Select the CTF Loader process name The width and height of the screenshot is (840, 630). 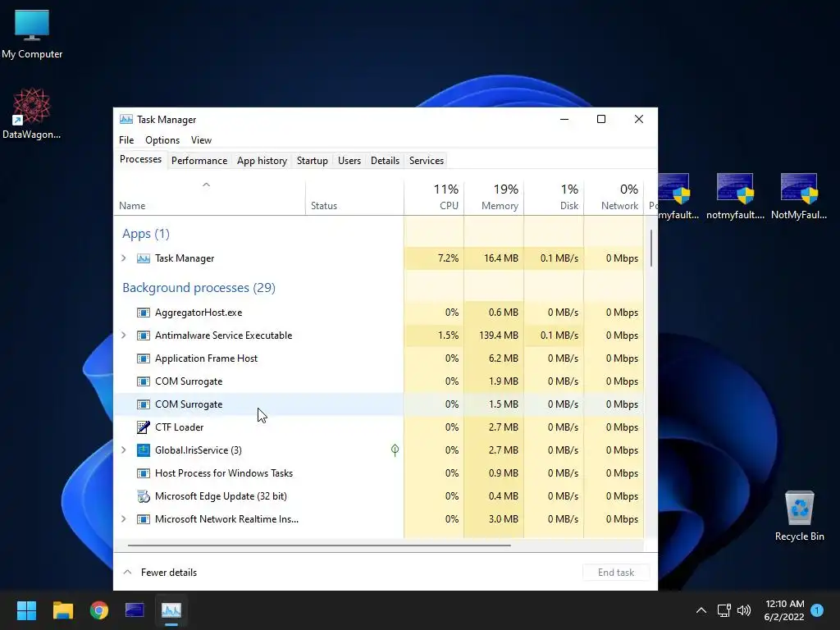(x=179, y=427)
